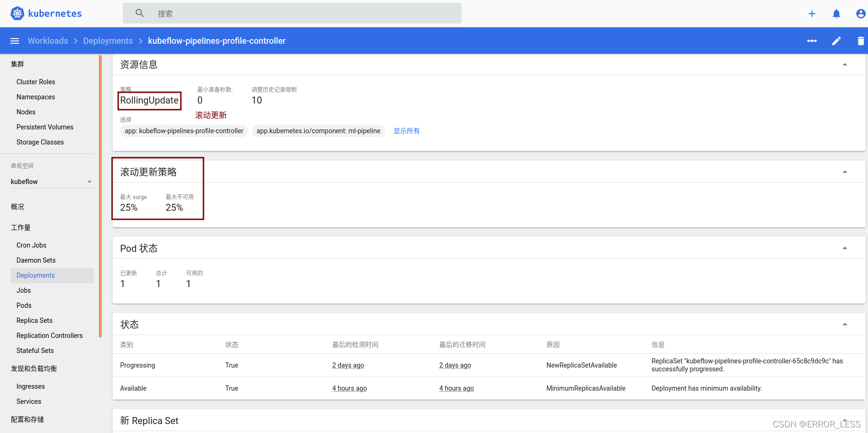This screenshot has height=433, width=868.
Task: Click 显示所有 to show all selectors
Action: coord(406,131)
